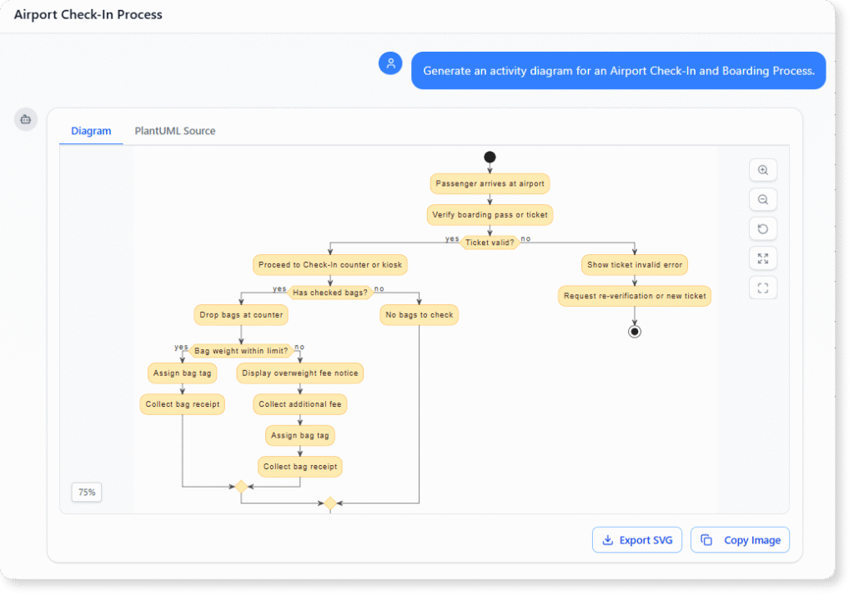Image resolution: width=854 pixels, height=616 pixels.
Task: Select the Diagram tab
Action: (91, 131)
